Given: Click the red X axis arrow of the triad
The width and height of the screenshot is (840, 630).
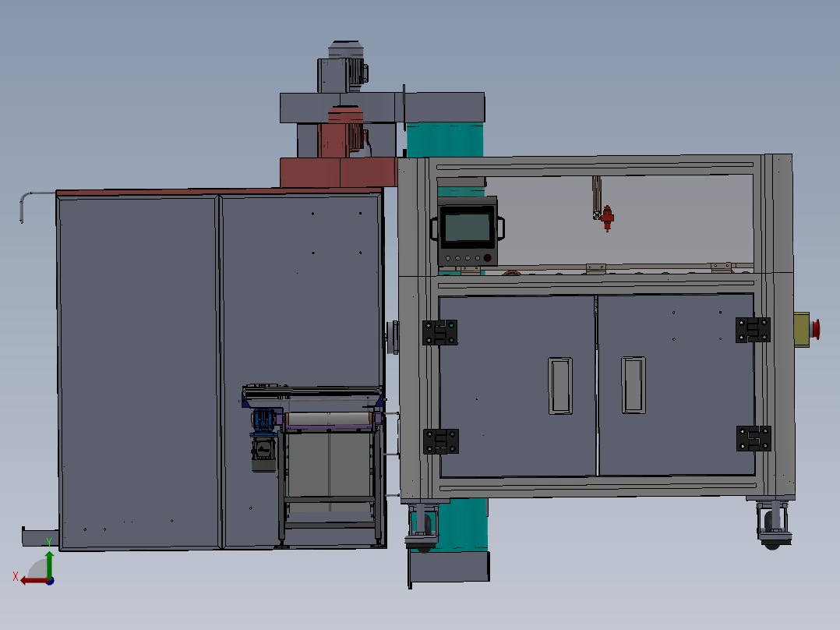Looking at the screenshot, I should [x=30, y=579].
